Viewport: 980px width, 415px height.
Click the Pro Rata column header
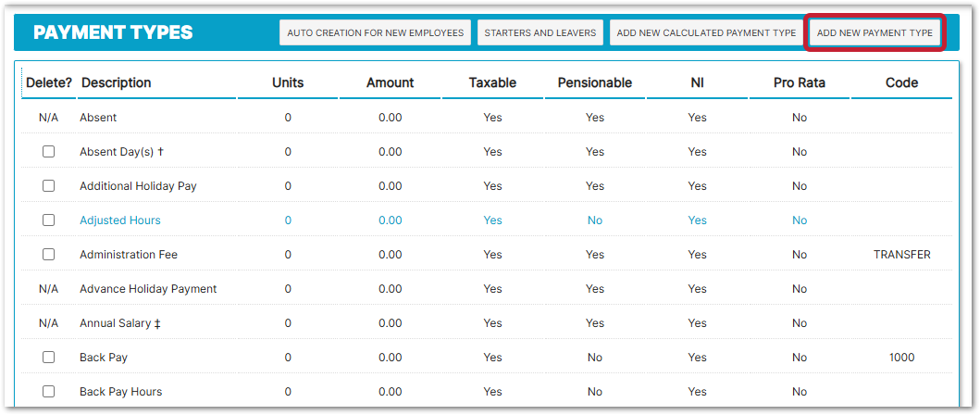tap(799, 82)
